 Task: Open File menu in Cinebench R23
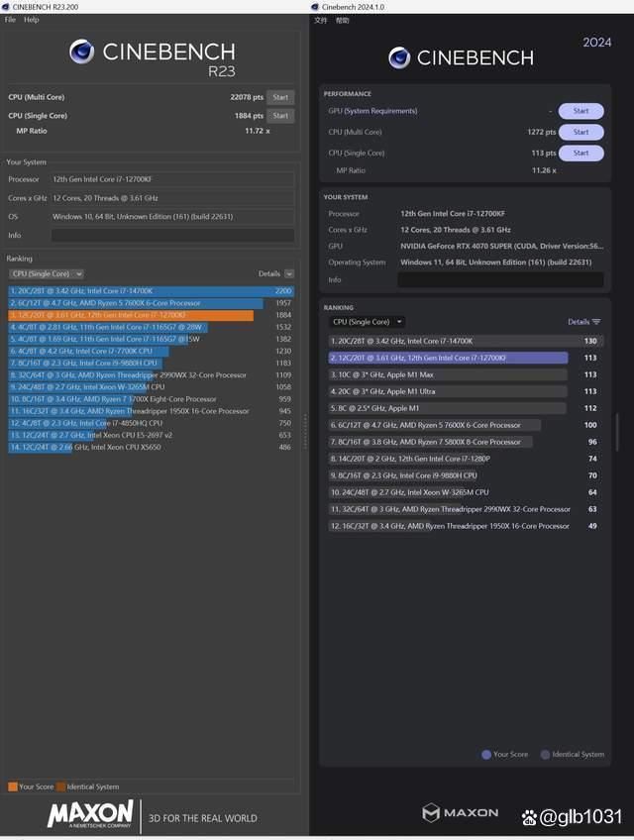[10, 20]
